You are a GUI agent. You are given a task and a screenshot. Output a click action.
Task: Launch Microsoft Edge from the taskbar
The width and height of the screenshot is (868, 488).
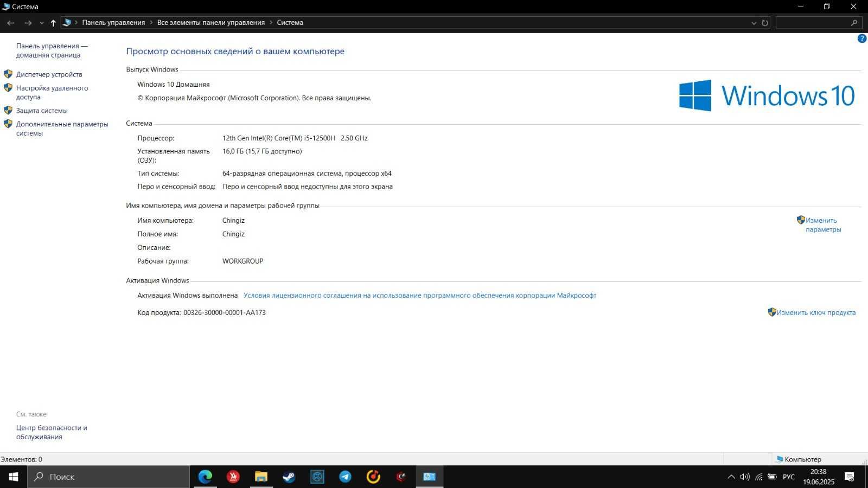click(x=205, y=477)
